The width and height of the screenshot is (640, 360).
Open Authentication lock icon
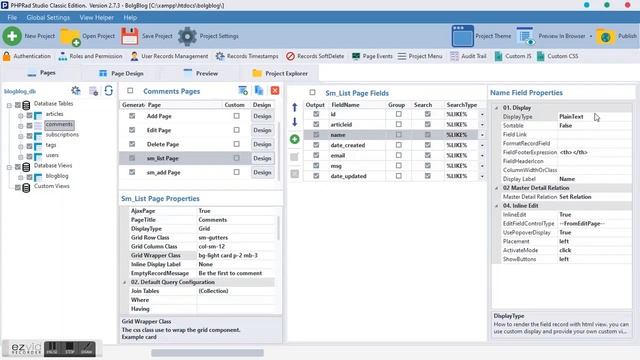(7, 56)
